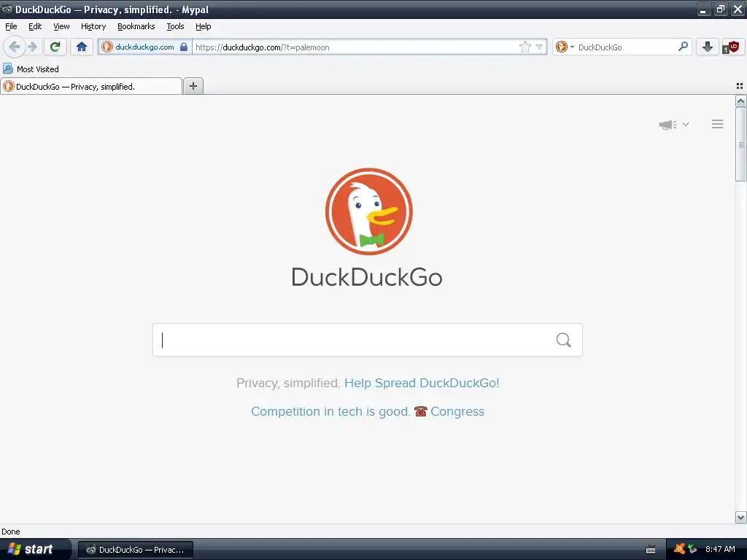The image size is (747, 560).
Task: Open the megaphone spread menu on page
Action: pyautogui.click(x=673, y=124)
